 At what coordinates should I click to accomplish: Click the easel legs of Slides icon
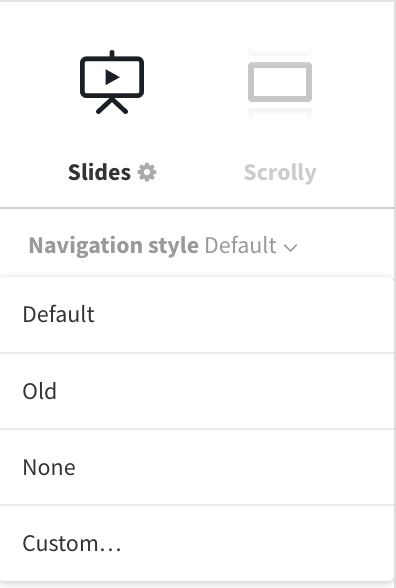pyautogui.click(x=112, y=105)
